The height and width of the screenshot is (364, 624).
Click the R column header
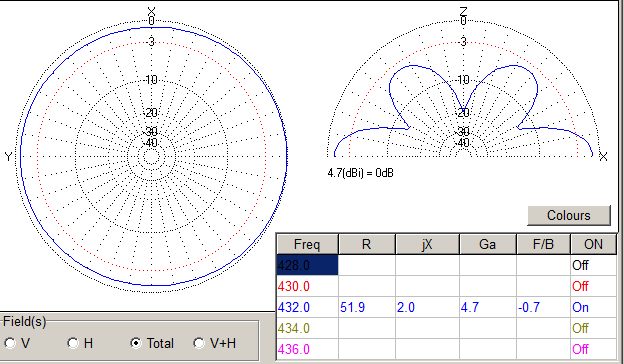point(367,244)
